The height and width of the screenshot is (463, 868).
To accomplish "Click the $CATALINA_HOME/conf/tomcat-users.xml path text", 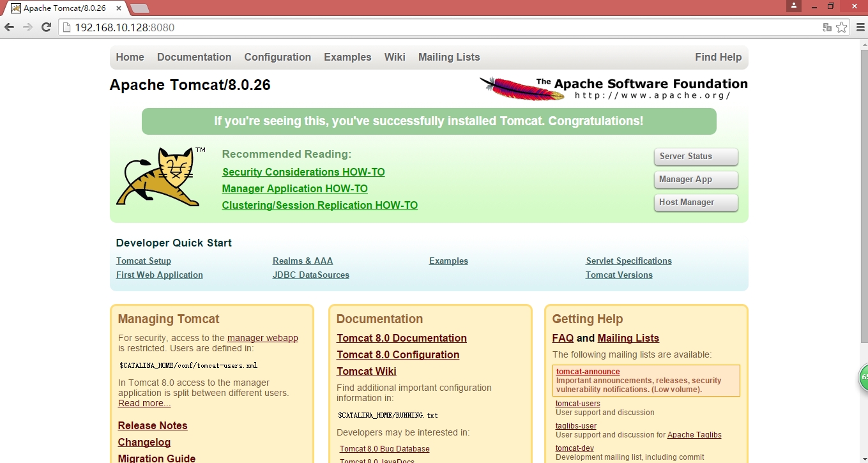I will 188,366.
